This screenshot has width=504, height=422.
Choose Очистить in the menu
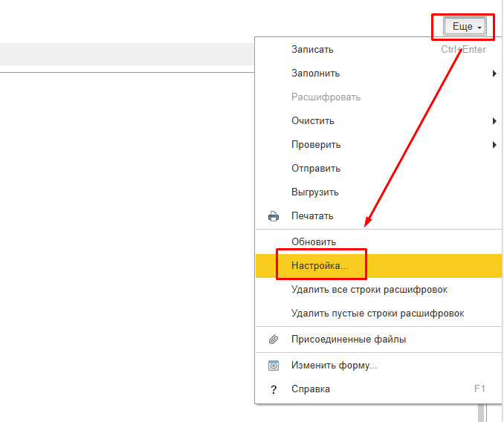pyautogui.click(x=313, y=121)
